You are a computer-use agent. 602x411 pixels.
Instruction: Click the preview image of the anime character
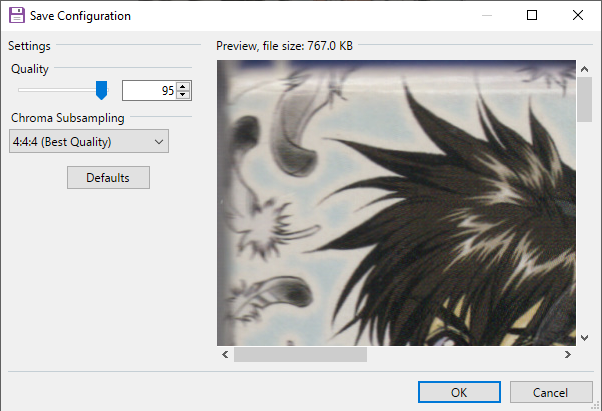click(395, 202)
